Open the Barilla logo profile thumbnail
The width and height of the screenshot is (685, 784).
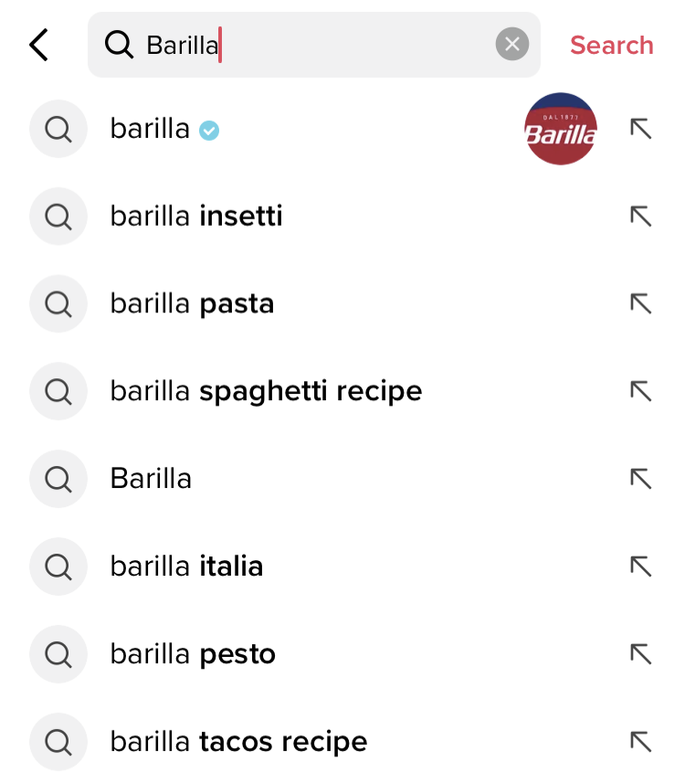[561, 130]
